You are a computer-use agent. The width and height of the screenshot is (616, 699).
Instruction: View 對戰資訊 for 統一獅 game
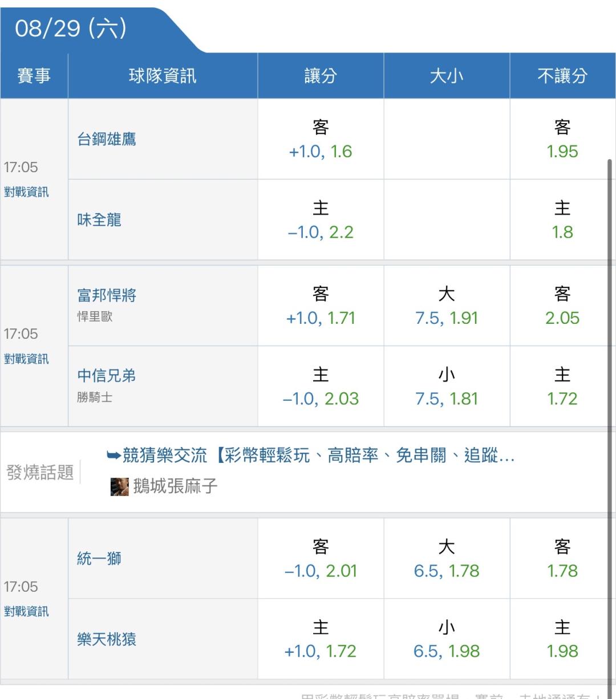26,611
